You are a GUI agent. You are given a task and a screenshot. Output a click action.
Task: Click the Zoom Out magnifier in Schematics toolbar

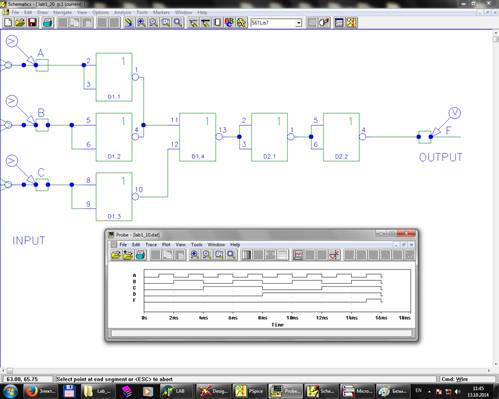click(x=153, y=23)
